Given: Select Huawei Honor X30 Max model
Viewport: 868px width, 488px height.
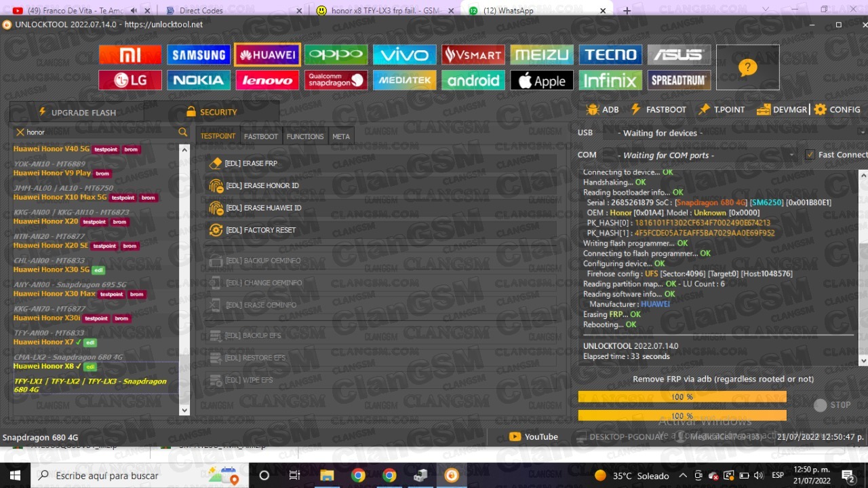Looking at the screenshot, I should 54,294.
